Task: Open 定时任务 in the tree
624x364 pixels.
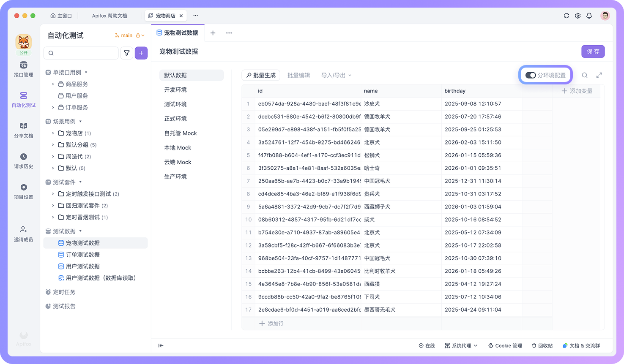Action: click(60, 292)
